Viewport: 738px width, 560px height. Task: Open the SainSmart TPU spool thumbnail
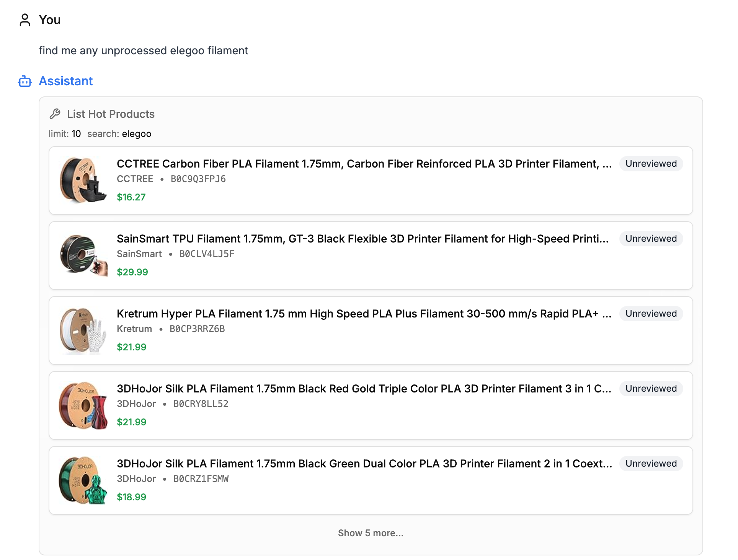(83, 255)
